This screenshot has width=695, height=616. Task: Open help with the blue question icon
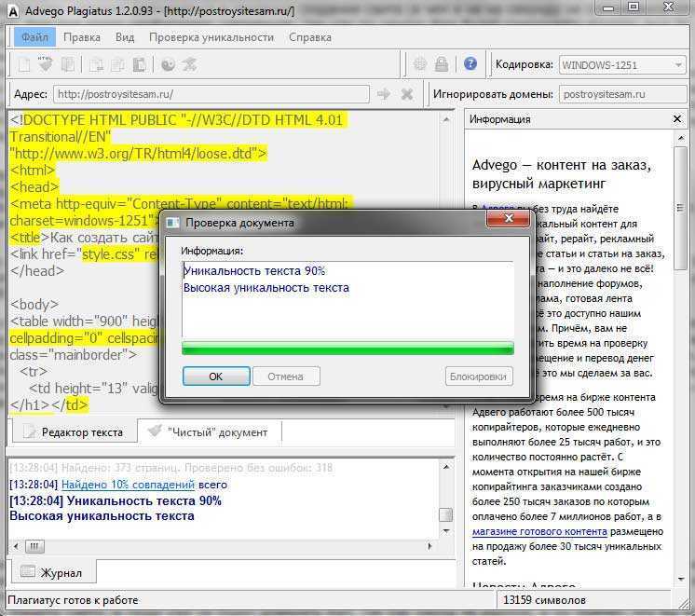(470, 64)
